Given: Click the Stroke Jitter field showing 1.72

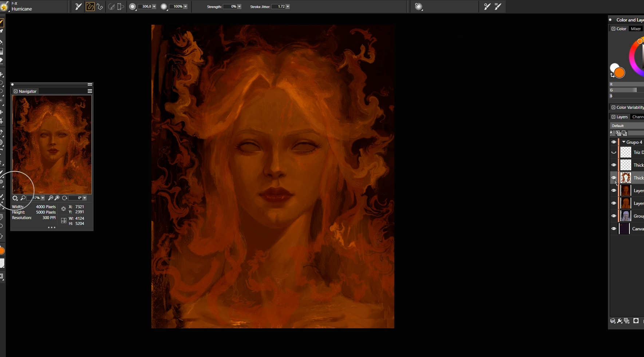Looking at the screenshot, I should [x=279, y=7].
